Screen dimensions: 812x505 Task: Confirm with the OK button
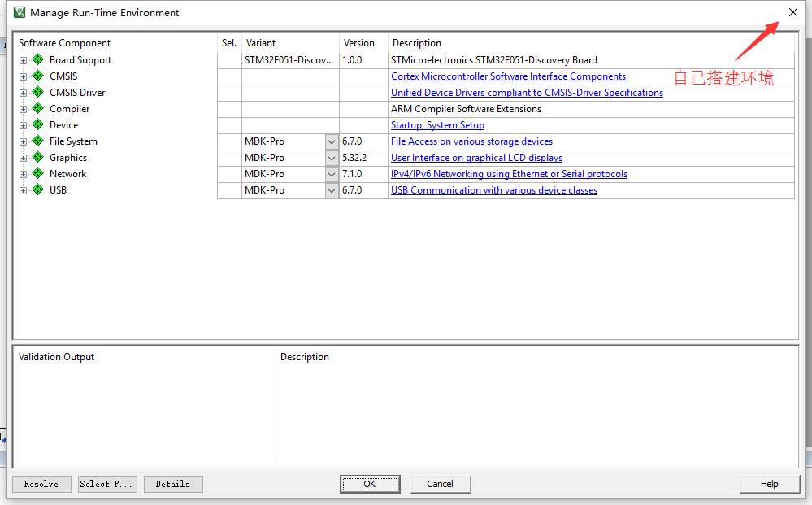(x=370, y=484)
